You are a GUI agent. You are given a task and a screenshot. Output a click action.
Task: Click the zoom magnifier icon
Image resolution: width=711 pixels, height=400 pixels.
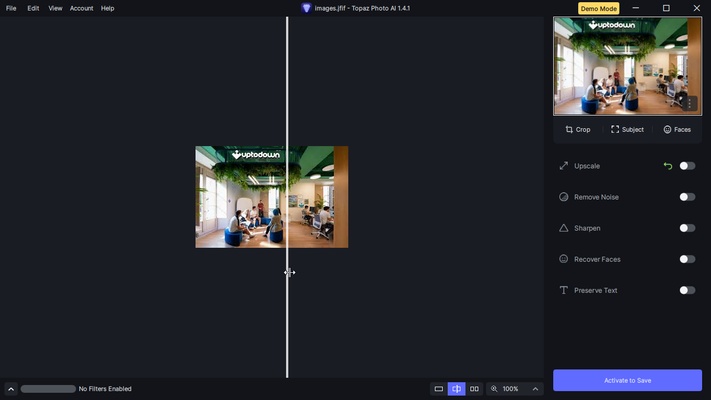pyautogui.click(x=494, y=389)
